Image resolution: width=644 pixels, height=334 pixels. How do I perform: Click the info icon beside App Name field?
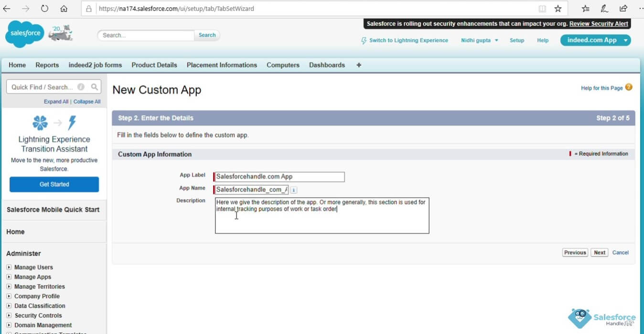click(x=293, y=190)
